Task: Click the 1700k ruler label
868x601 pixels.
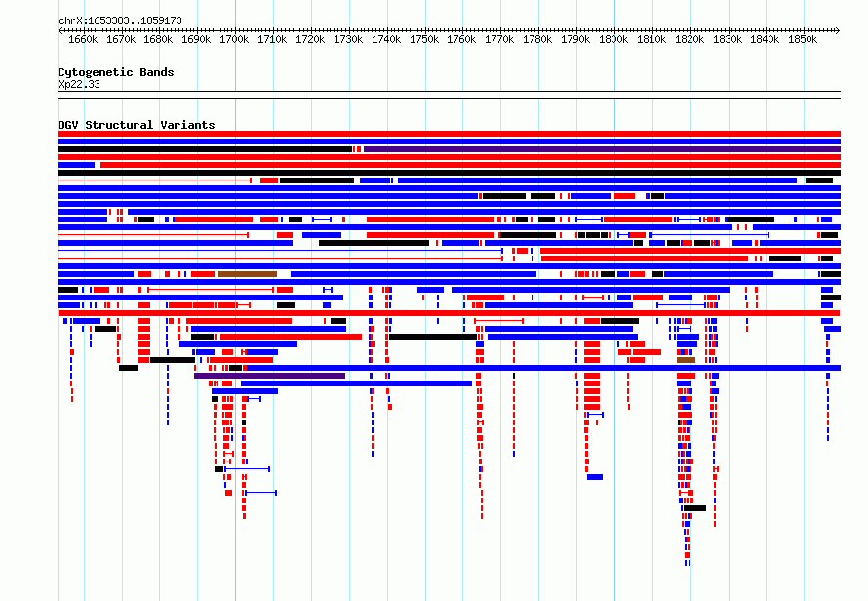Action: coord(234,39)
